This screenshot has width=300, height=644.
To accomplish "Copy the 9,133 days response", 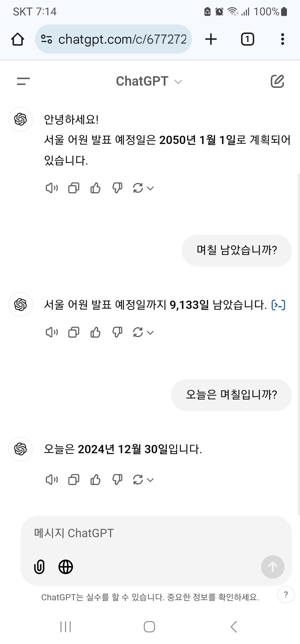I will coord(74,332).
